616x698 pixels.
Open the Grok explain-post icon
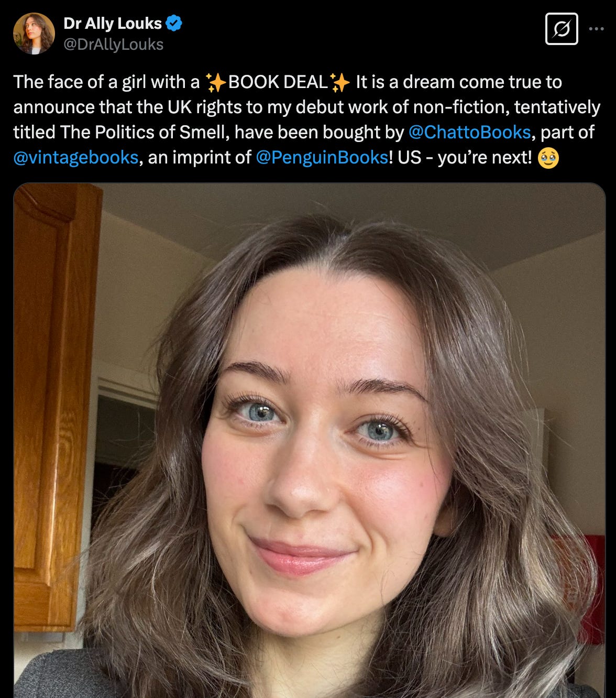[562, 29]
